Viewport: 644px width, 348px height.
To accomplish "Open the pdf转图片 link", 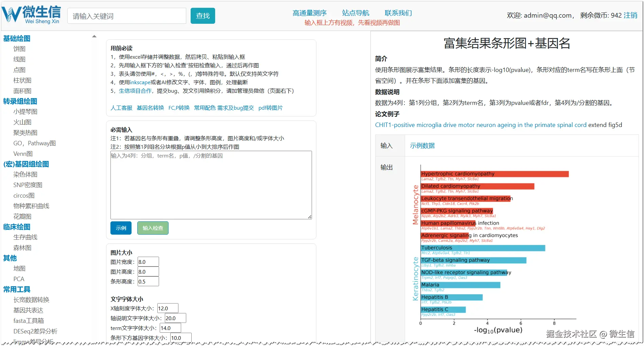I will coord(271,108).
